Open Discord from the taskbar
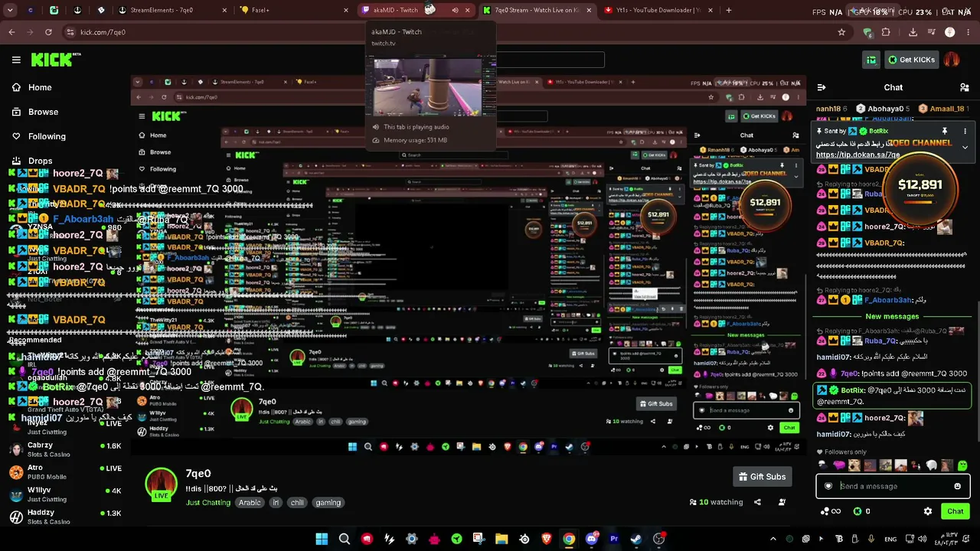The image size is (980, 551). (x=591, y=539)
